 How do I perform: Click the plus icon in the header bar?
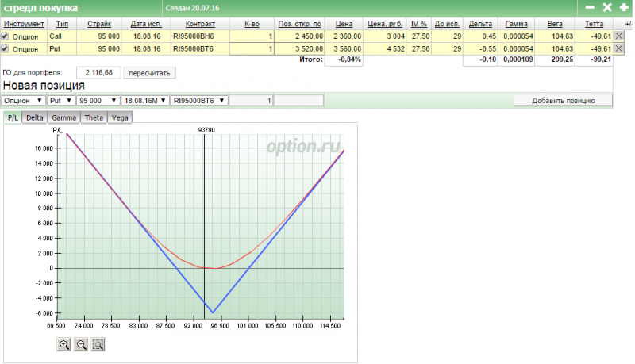click(624, 7)
